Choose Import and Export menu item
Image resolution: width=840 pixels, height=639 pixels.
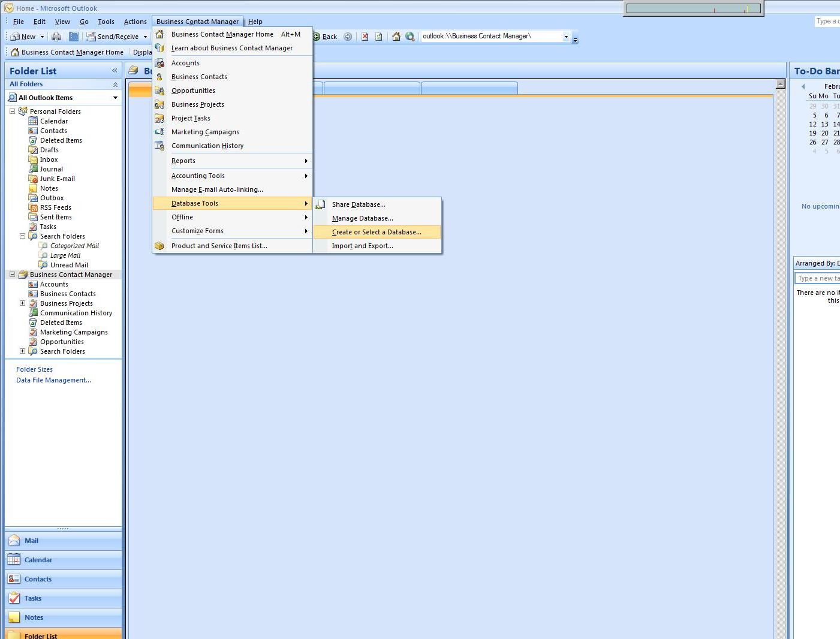[362, 246]
